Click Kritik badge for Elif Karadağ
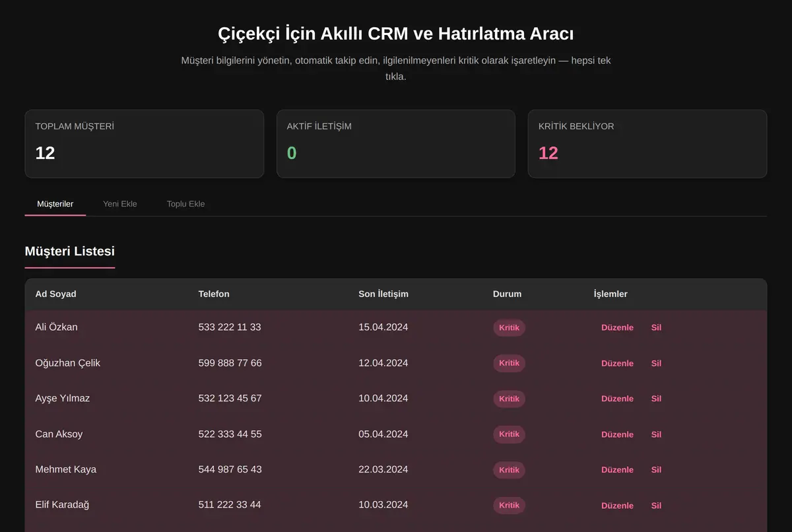Viewport: 792px width, 532px height. (509, 506)
